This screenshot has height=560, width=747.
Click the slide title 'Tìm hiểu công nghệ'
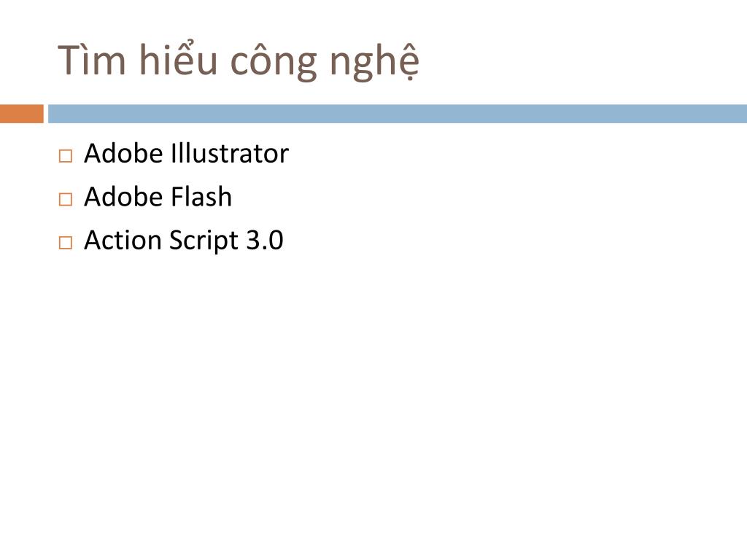[x=238, y=61]
